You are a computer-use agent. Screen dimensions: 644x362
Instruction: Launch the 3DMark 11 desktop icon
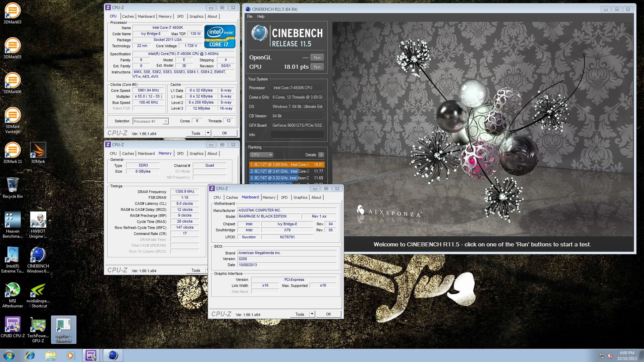tap(12, 153)
